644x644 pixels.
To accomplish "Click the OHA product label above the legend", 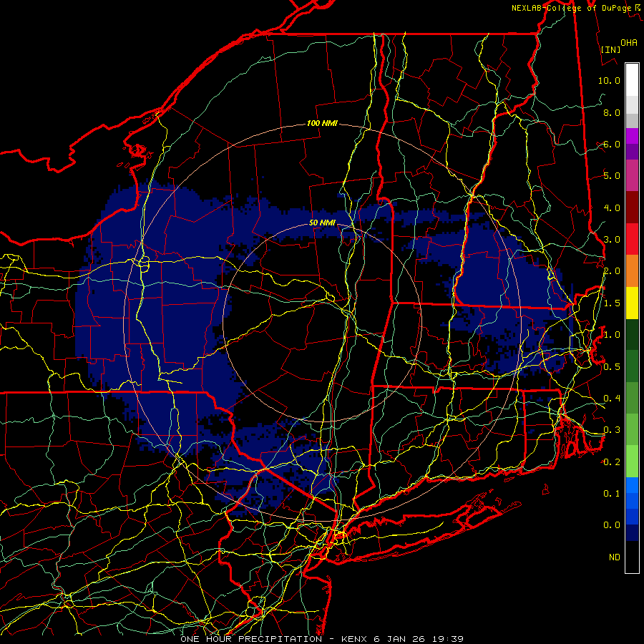I will (x=629, y=43).
